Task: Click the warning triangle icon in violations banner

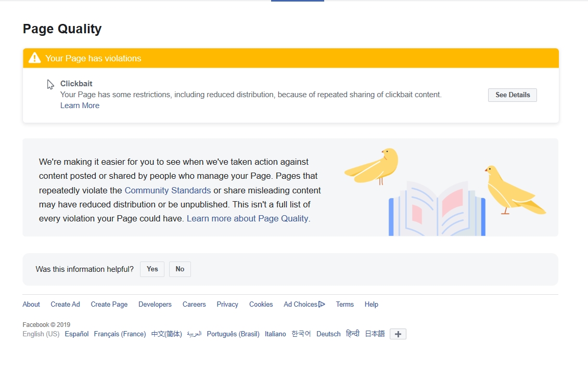Action: coord(34,58)
